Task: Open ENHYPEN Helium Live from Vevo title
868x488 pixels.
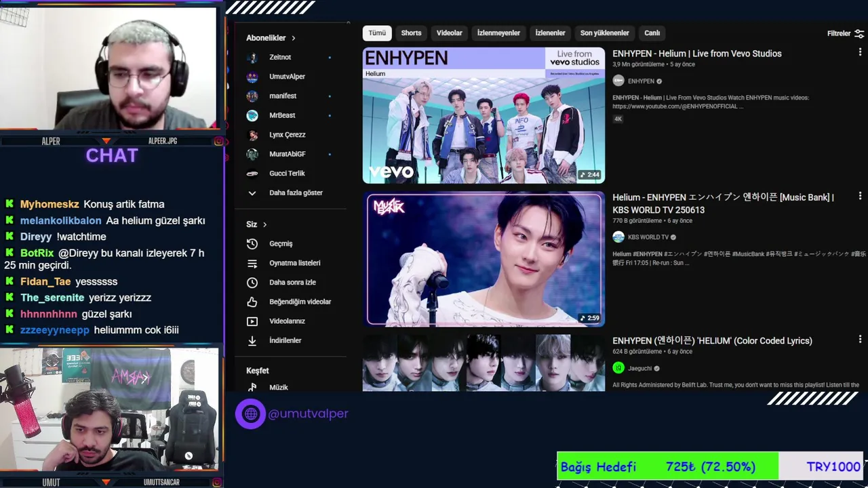Action: 697,54
